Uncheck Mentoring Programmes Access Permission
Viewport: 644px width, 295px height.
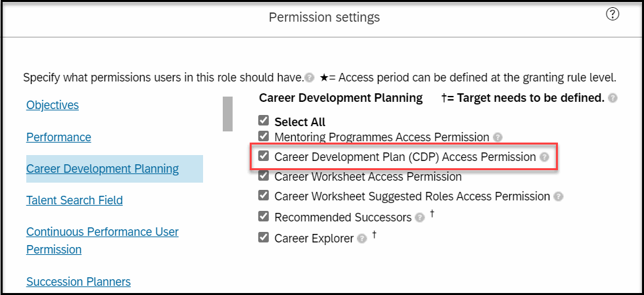click(x=264, y=135)
